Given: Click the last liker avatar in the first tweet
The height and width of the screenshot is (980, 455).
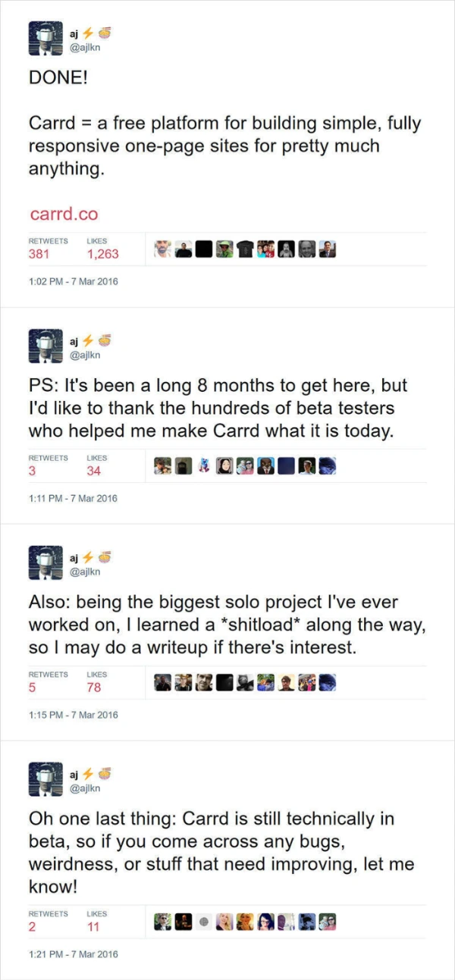Looking at the screenshot, I should pos(327,249).
